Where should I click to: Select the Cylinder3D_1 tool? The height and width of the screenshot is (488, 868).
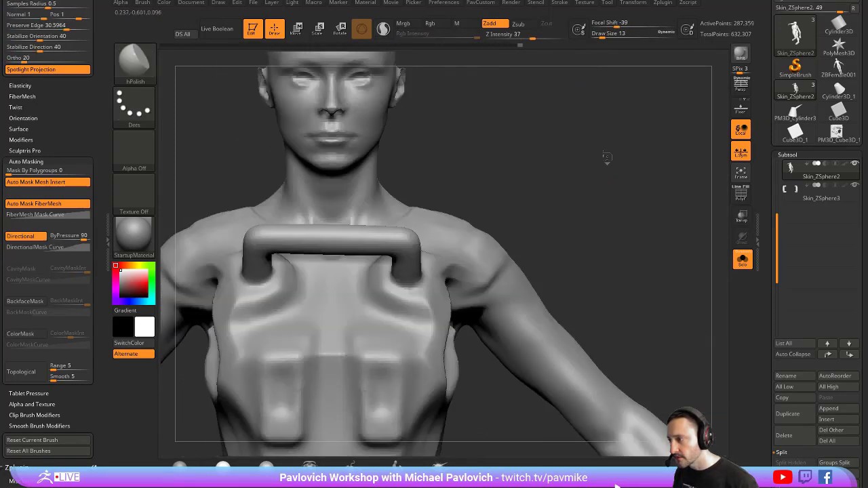click(x=839, y=89)
